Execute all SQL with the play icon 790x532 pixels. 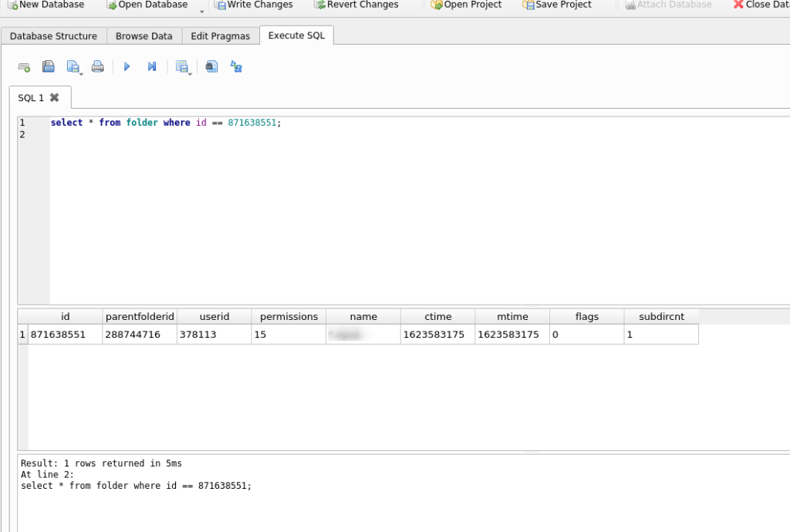click(x=127, y=66)
